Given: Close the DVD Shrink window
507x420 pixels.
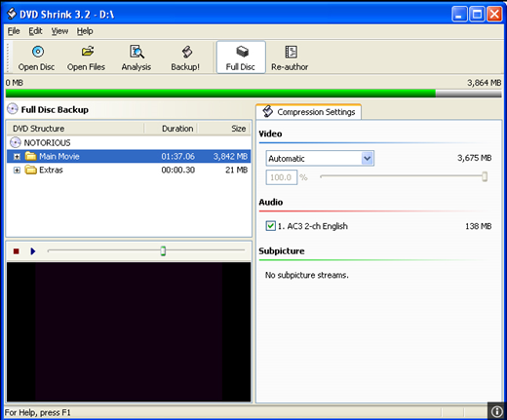Looking at the screenshot, I should tap(494, 15).
